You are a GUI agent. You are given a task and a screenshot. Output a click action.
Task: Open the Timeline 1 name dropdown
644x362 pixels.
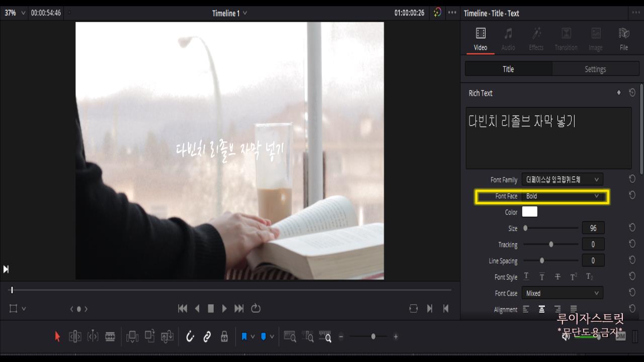coord(229,13)
